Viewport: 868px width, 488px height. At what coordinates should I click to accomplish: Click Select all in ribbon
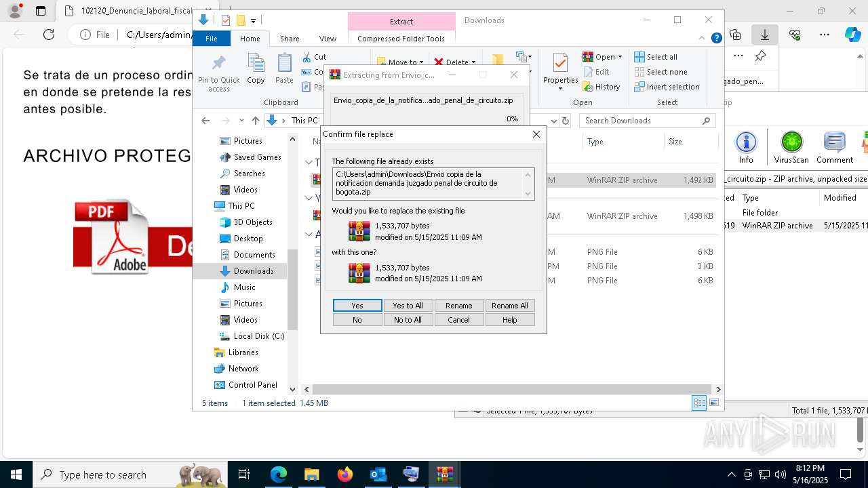click(x=655, y=57)
